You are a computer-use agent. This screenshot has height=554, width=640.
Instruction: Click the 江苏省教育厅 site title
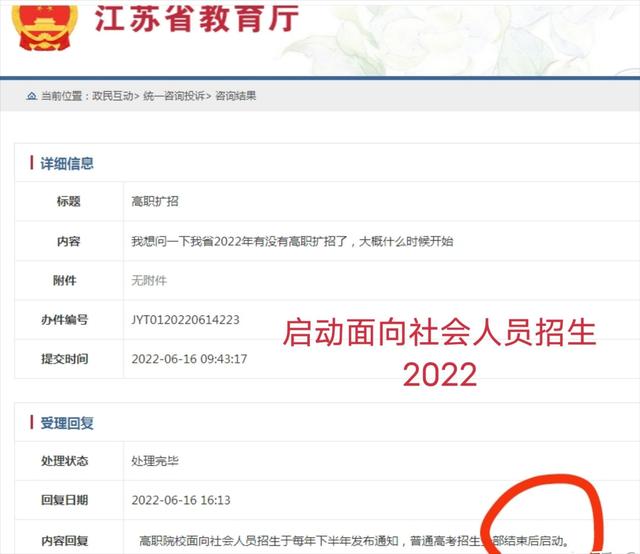[x=197, y=19]
